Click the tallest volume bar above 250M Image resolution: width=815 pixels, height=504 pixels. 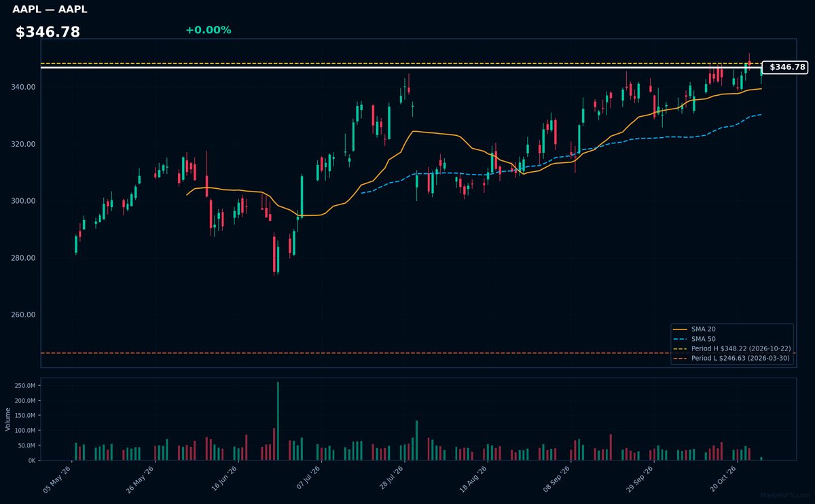tap(278, 421)
